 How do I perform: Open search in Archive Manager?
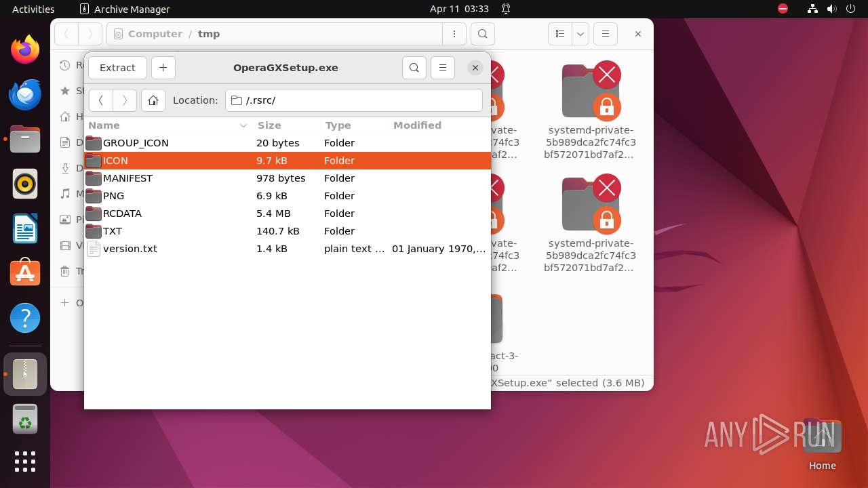[414, 68]
